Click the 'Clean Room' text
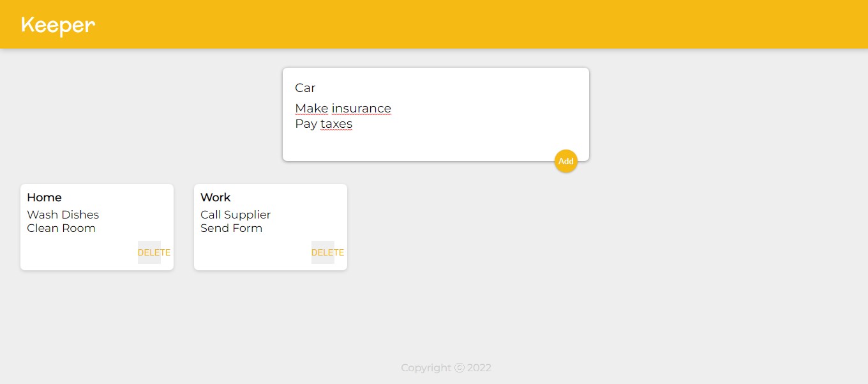This screenshot has width=868, height=384. pos(61,228)
